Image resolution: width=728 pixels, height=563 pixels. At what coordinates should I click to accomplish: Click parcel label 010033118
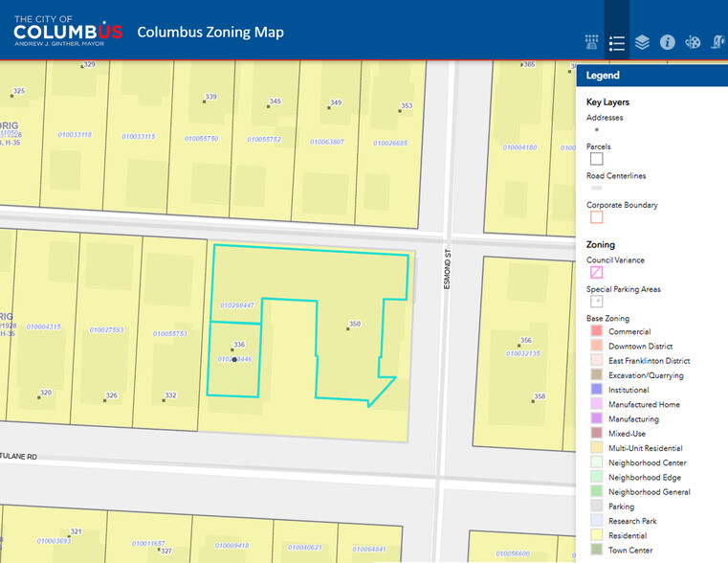point(76,135)
